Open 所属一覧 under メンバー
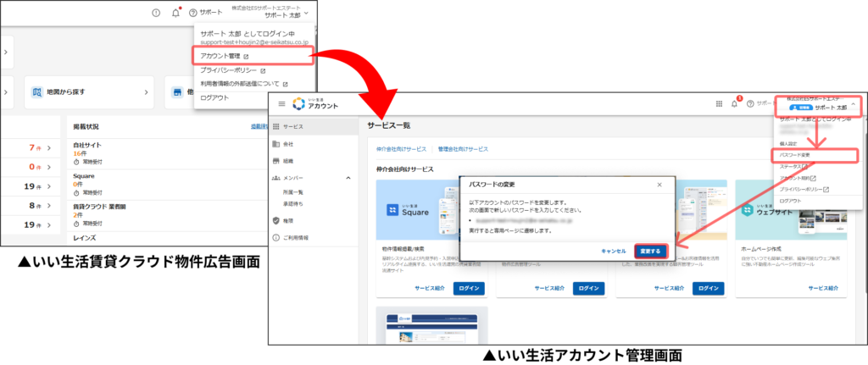 292,192
